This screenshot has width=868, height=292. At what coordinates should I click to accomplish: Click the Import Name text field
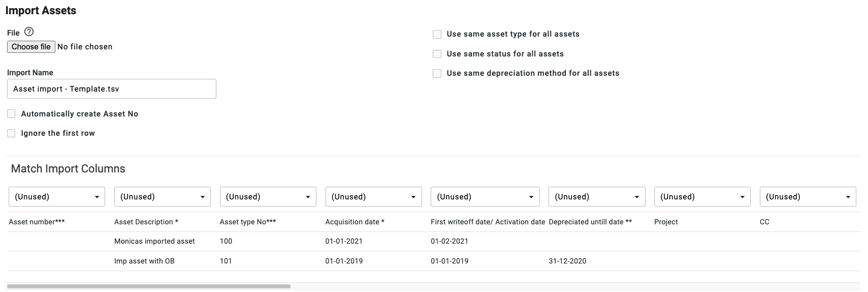(x=112, y=89)
